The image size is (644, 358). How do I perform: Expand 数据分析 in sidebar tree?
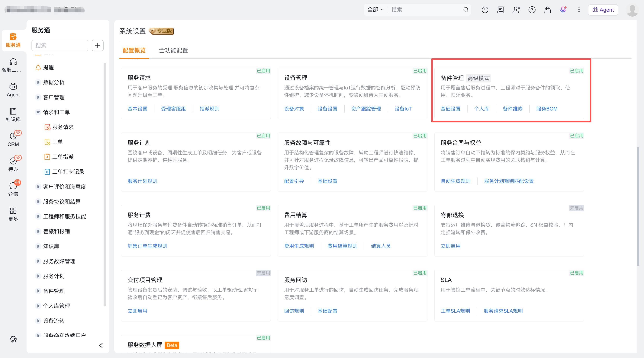[38, 82]
